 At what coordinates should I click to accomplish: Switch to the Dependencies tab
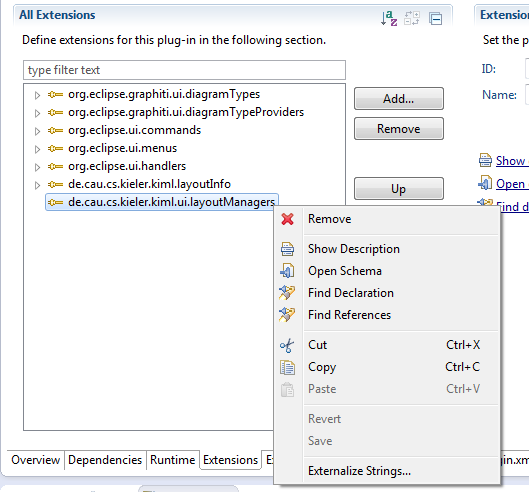(105, 460)
